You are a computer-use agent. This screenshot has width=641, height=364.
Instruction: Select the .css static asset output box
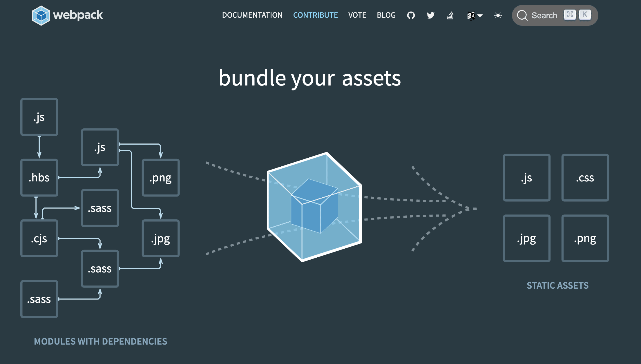(x=585, y=178)
